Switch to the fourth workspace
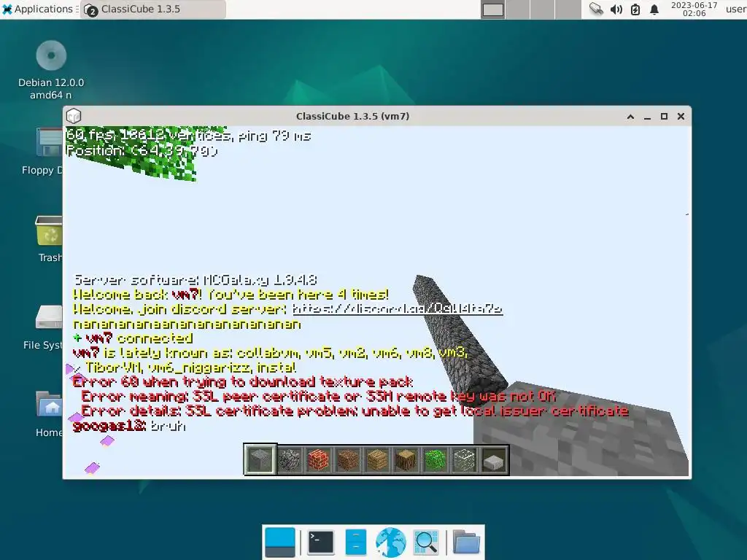The width and height of the screenshot is (747, 560). pos(568,9)
